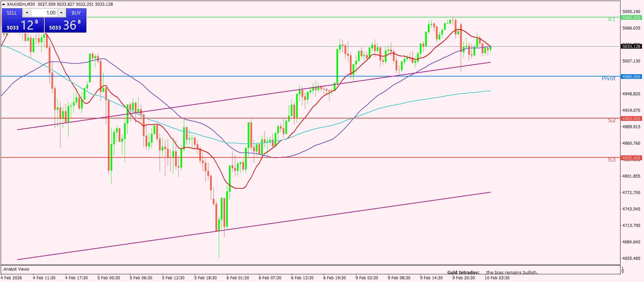Click the high value 5033.827

[66, 4]
